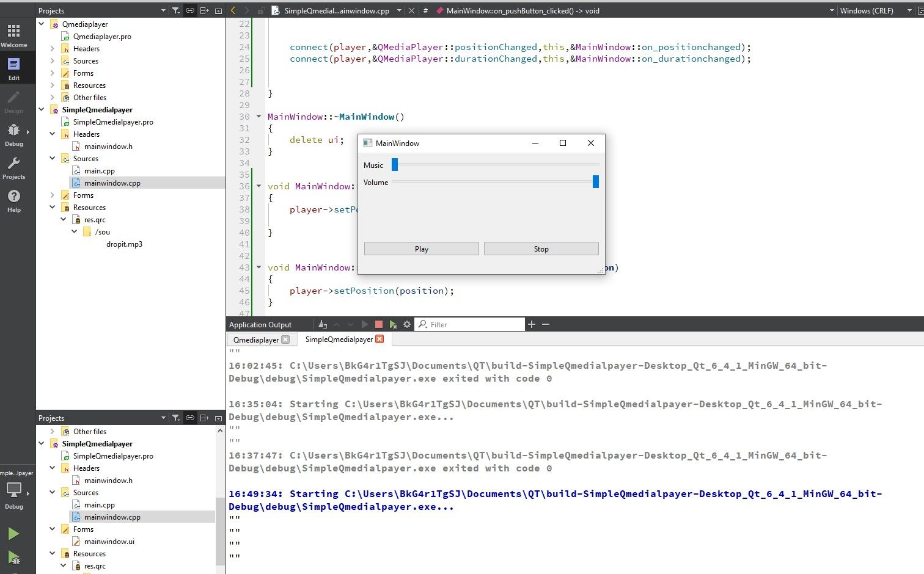
Task: Open Help mode in sidebar
Action: point(13,201)
